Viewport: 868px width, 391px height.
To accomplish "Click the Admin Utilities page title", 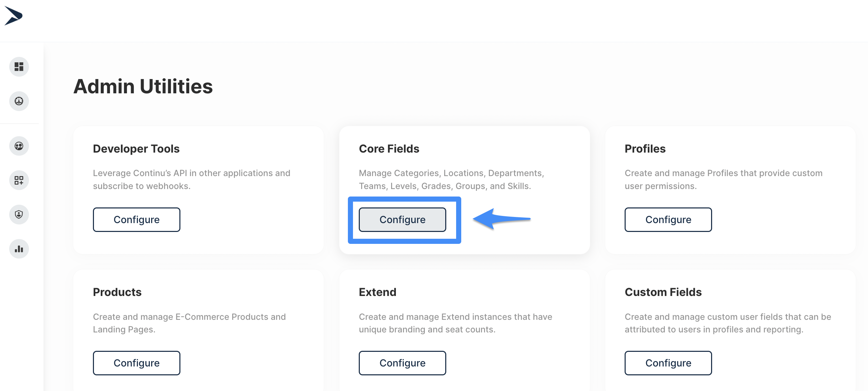I will tap(143, 87).
